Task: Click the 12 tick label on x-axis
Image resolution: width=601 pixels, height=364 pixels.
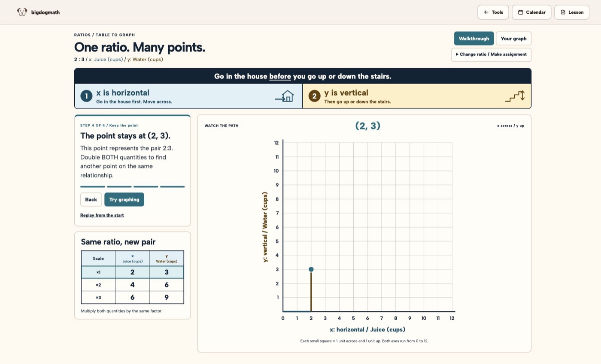Action: (452, 318)
